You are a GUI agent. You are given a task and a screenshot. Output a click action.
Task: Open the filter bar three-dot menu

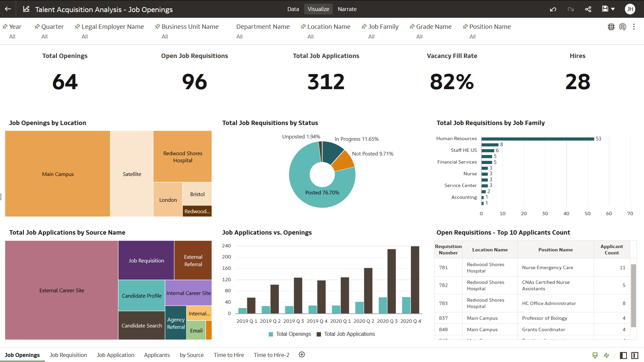(x=634, y=27)
